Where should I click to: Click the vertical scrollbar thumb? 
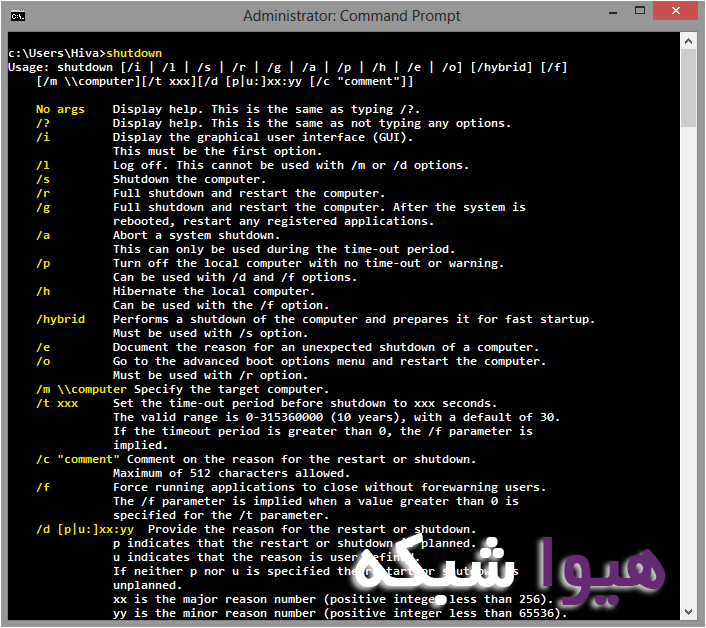(689, 92)
